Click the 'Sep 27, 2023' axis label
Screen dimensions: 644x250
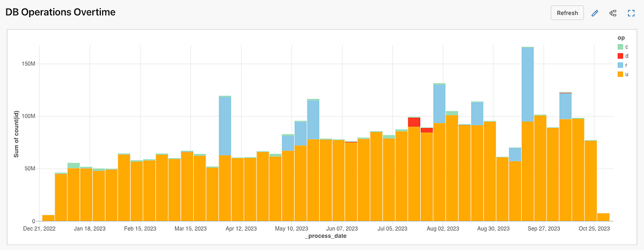(x=544, y=228)
